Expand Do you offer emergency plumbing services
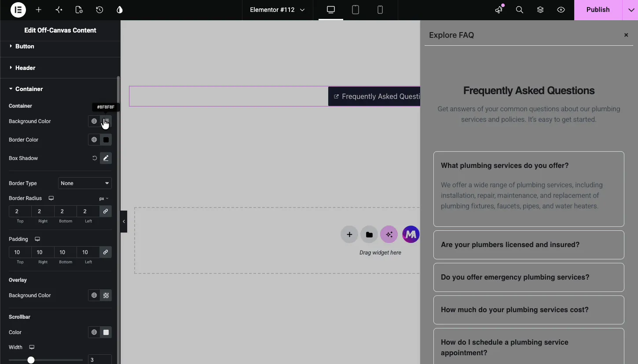Viewport: 638px width, 364px height. [529, 277]
